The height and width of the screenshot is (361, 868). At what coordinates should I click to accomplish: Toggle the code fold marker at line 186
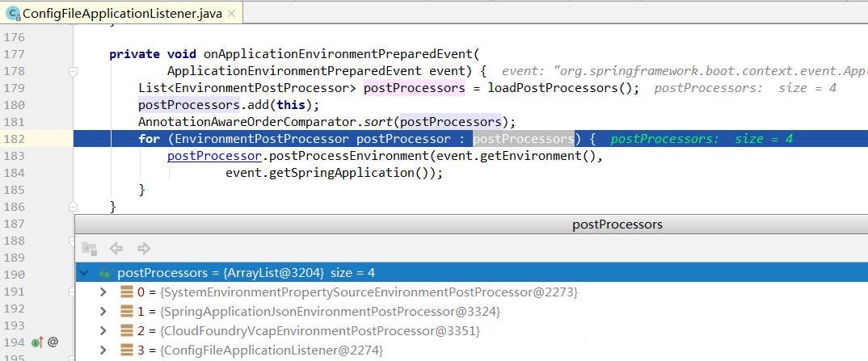[73, 207]
